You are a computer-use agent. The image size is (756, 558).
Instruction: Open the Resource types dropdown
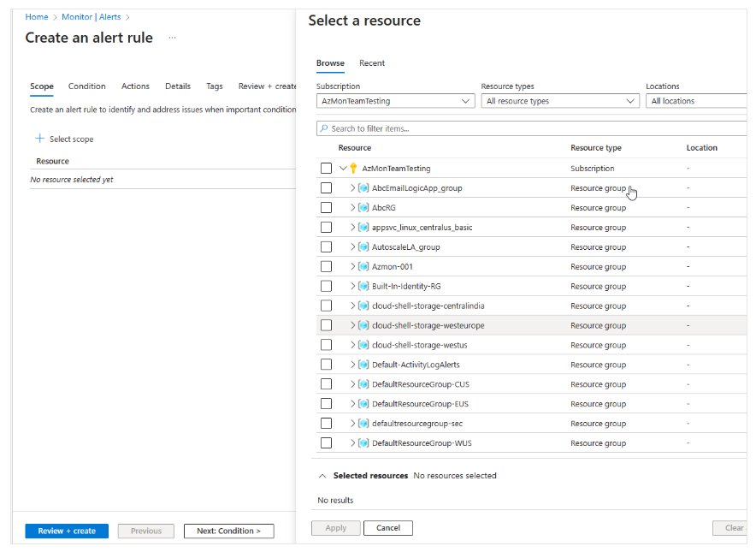click(x=560, y=100)
